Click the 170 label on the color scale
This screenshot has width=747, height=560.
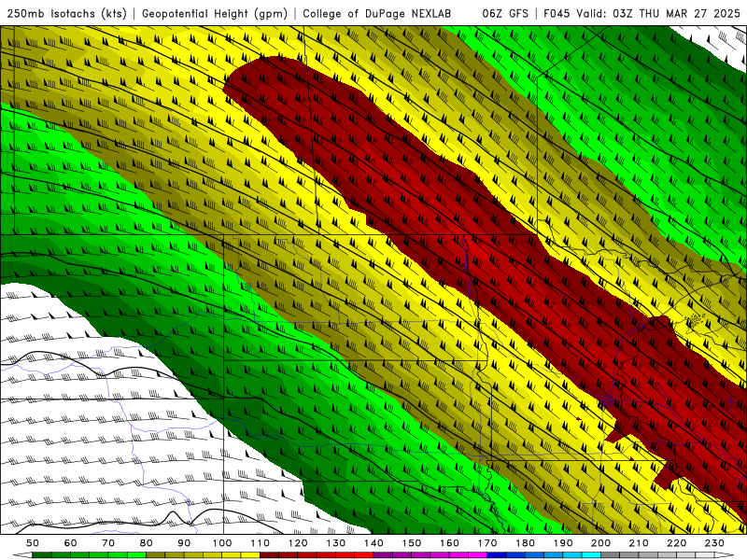coord(487,543)
